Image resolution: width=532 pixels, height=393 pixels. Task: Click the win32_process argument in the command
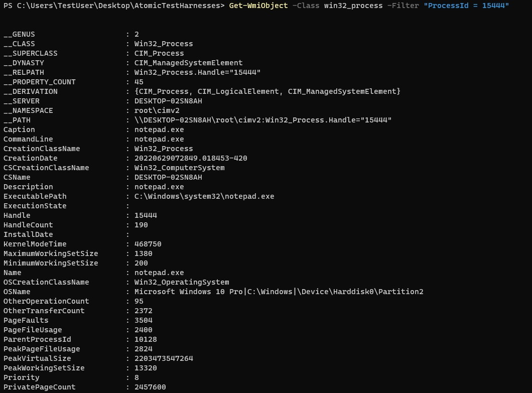click(x=353, y=6)
